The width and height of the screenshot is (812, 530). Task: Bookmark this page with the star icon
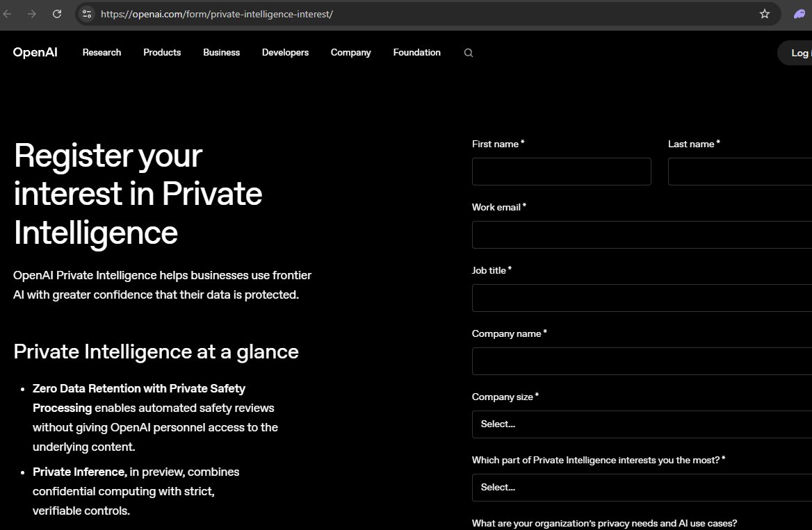coord(764,14)
